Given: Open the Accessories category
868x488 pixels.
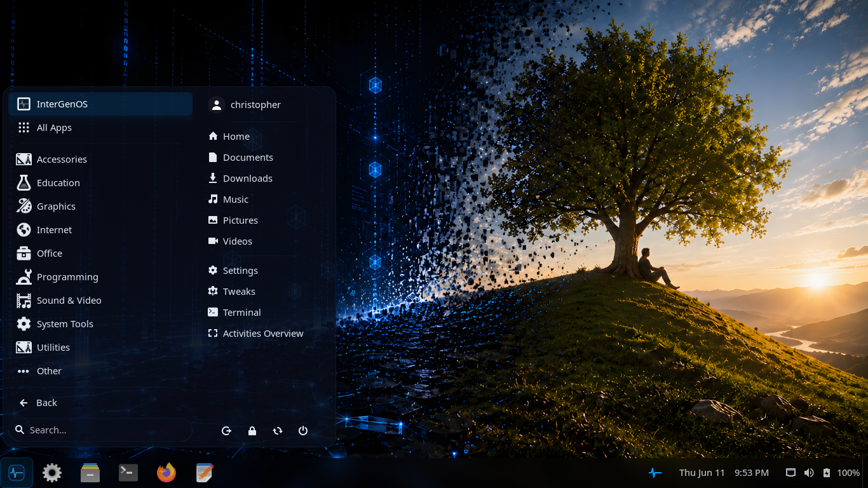Looking at the screenshot, I should pyautogui.click(x=100, y=159).
